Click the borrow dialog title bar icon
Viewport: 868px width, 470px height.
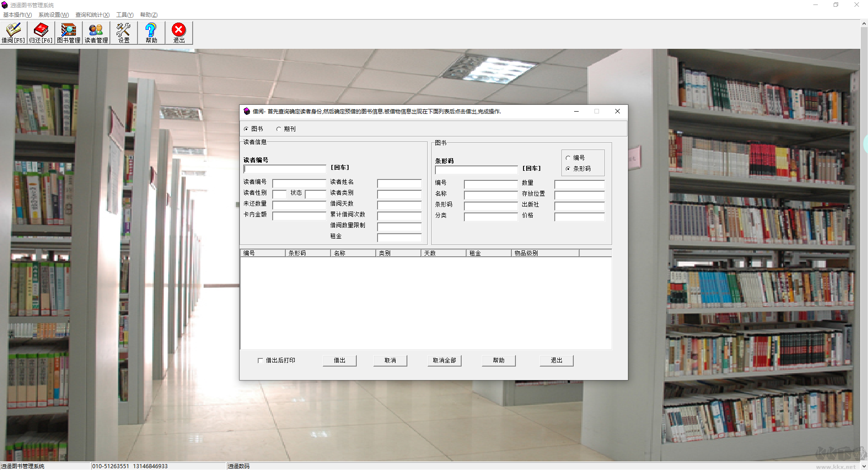(247, 111)
